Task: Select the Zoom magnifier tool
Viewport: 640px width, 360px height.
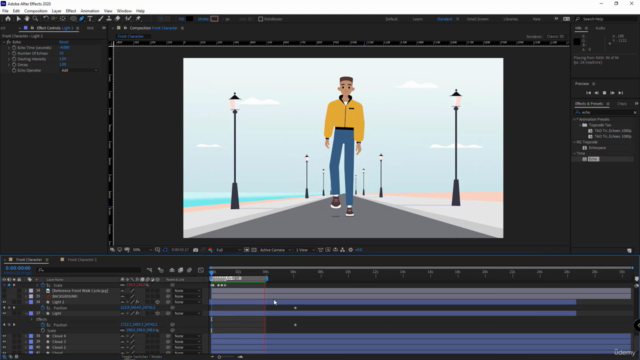Action: (36, 19)
